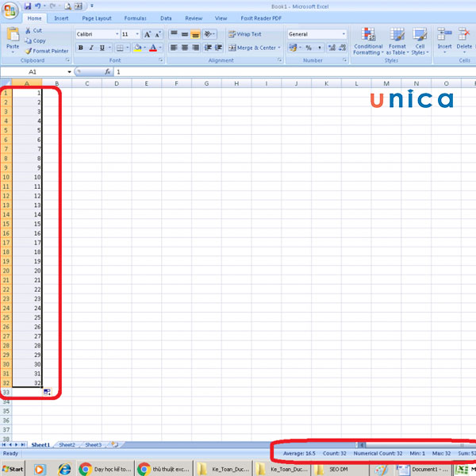Insert a new worksheet tab

click(115, 444)
